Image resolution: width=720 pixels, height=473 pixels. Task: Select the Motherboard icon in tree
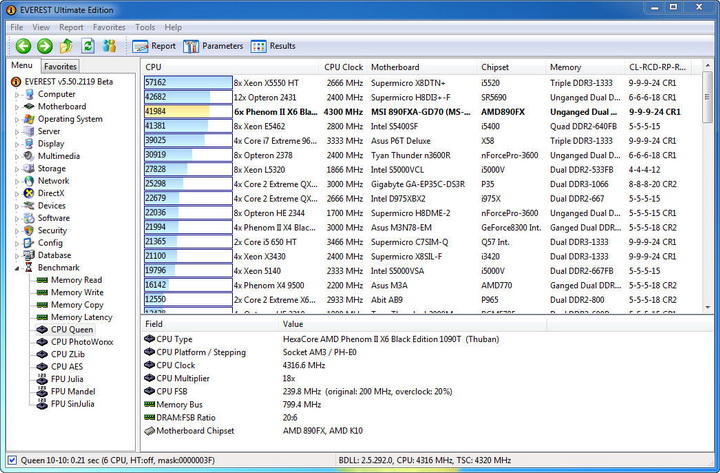(29, 106)
